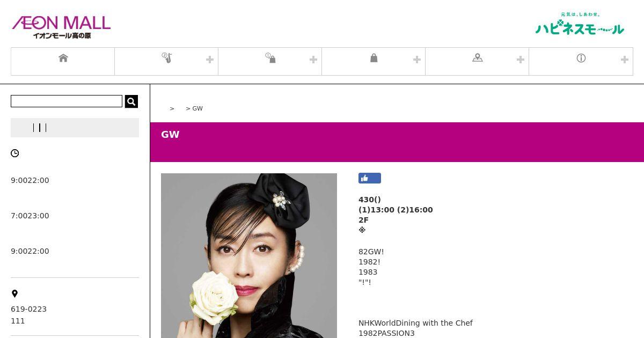Open the green Happiness Mall logo
The image size is (644, 338).
(x=580, y=24)
